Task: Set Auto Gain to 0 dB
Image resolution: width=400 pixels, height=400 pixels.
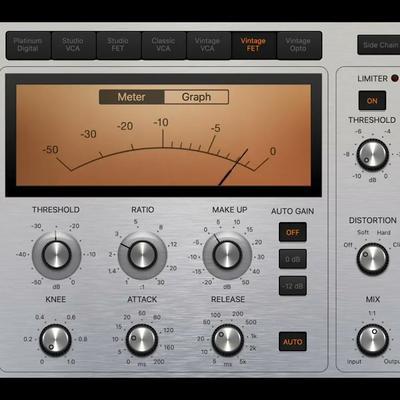Action: tap(293, 259)
